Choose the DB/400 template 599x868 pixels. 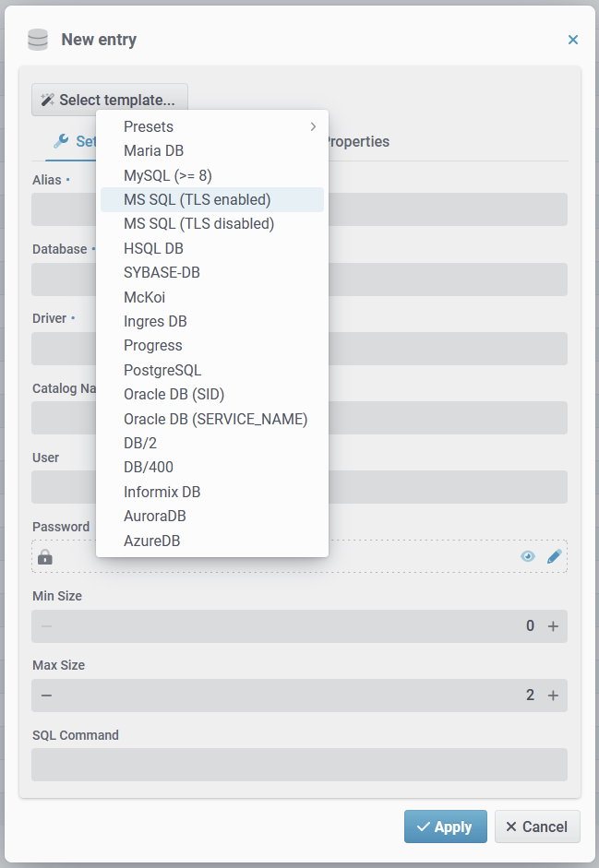pyautogui.click(x=212, y=468)
